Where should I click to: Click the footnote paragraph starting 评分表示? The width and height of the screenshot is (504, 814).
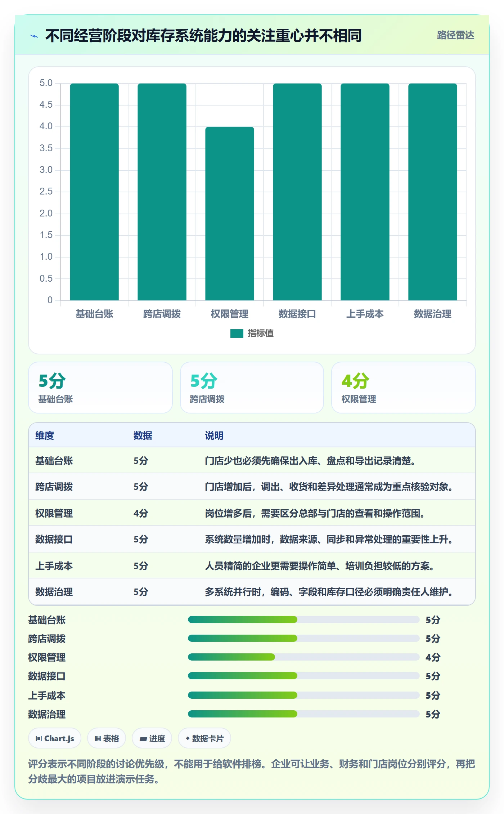[252, 771]
